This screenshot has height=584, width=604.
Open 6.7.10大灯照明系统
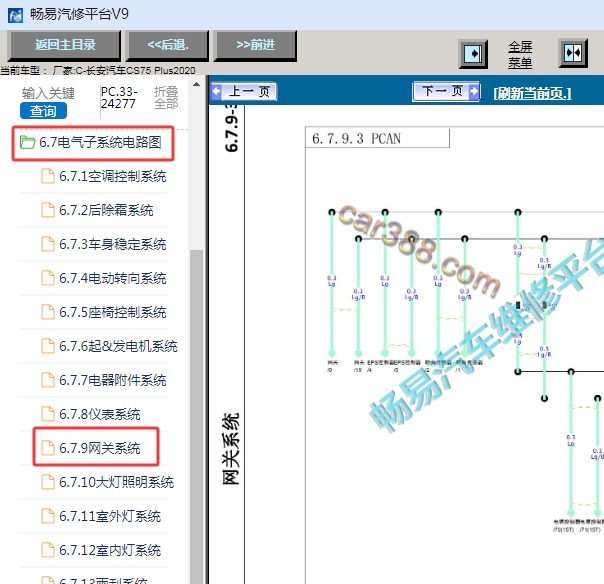[116, 482]
